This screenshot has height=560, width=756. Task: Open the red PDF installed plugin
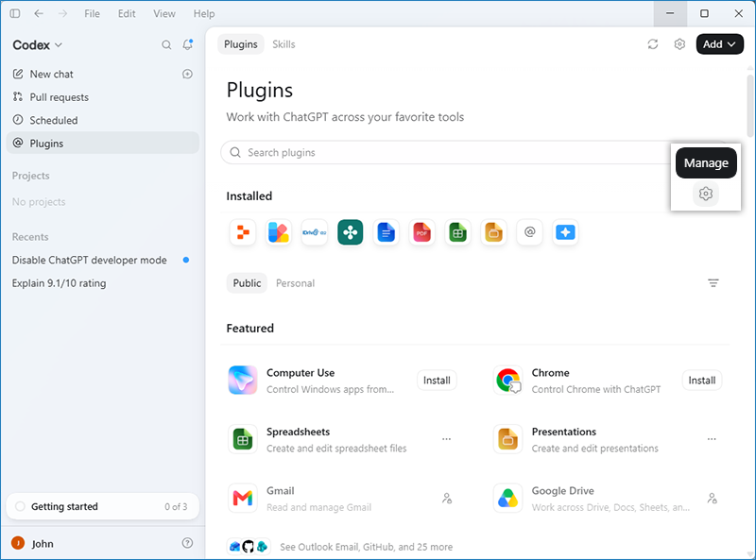(x=421, y=232)
